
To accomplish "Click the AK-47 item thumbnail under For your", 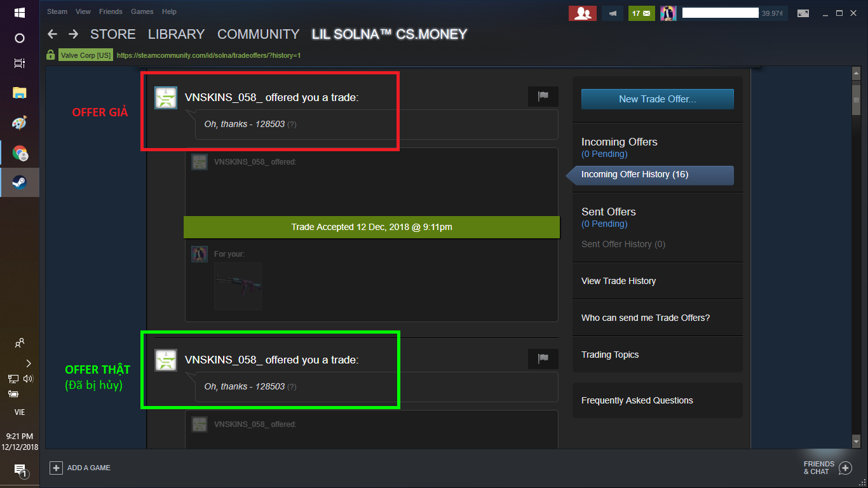I will (x=238, y=286).
